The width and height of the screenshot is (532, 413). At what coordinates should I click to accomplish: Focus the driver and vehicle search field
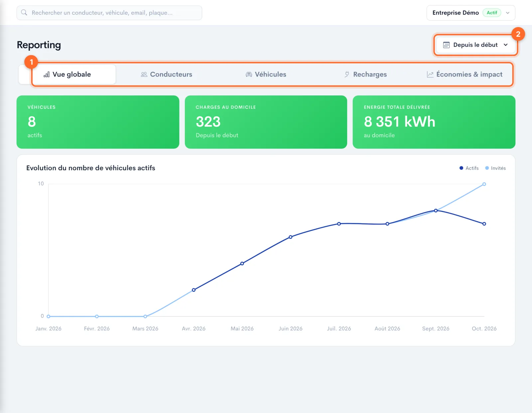coord(109,13)
